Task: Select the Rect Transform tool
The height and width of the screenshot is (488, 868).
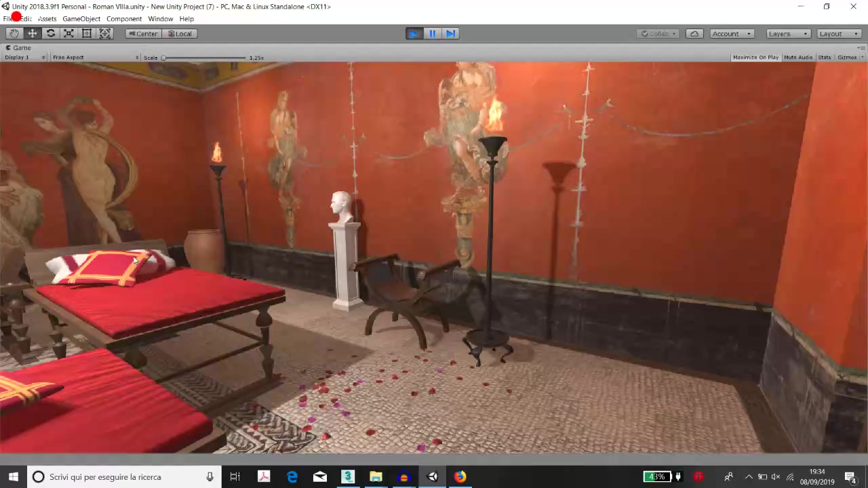Action: click(87, 33)
